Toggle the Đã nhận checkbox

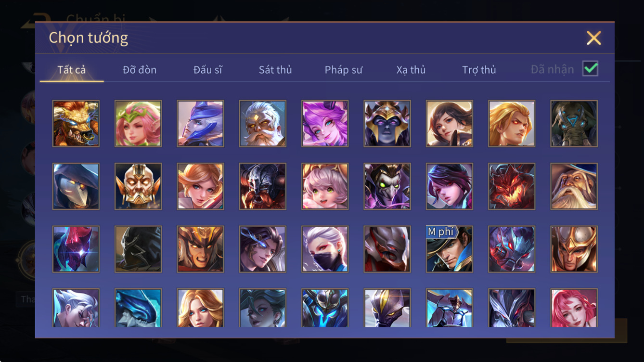pyautogui.click(x=590, y=69)
